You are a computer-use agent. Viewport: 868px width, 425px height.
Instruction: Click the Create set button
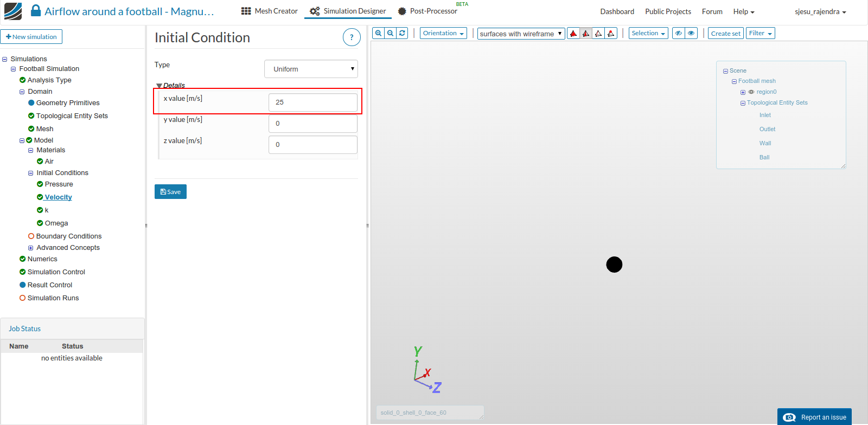click(x=726, y=33)
